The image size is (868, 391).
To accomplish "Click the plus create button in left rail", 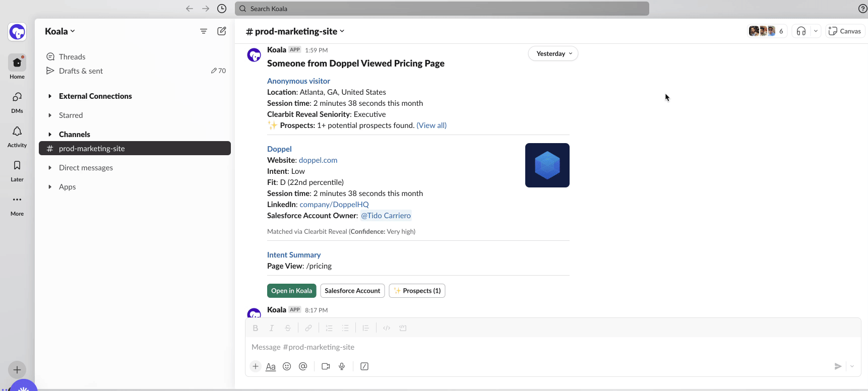I will click(17, 370).
